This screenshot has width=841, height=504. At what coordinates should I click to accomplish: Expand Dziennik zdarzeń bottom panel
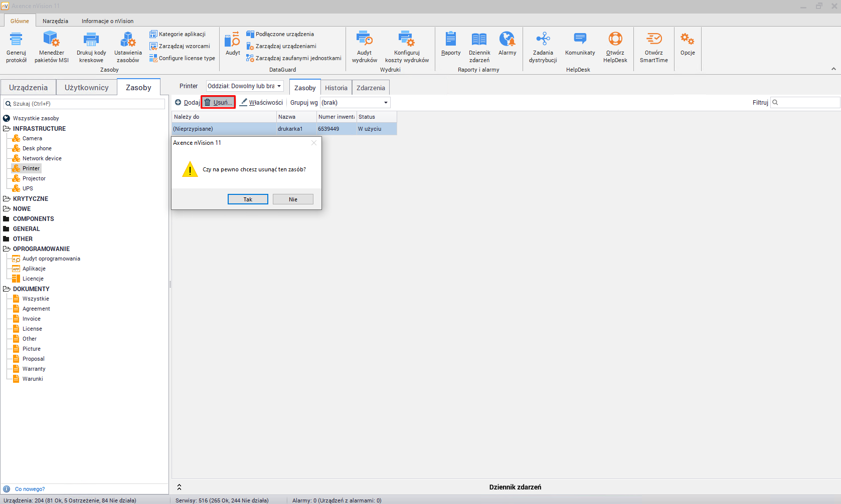pyautogui.click(x=179, y=487)
